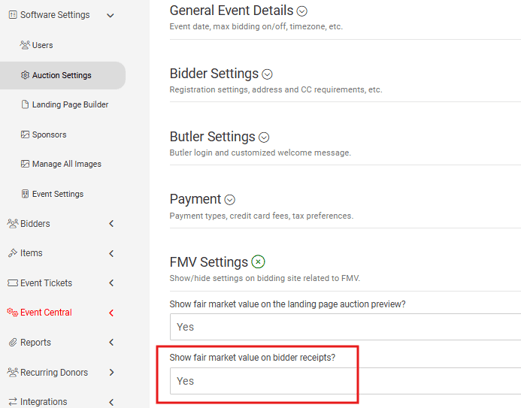Image resolution: width=521 pixels, height=408 pixels.
Task: Click the Sponsors image icon
Action: tap(25, 135)
